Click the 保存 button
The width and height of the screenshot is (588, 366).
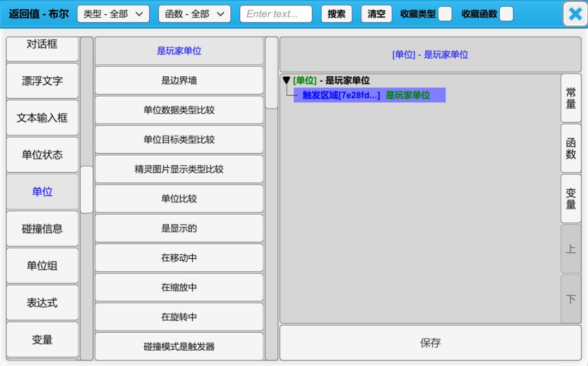click(x=430, y=343)
